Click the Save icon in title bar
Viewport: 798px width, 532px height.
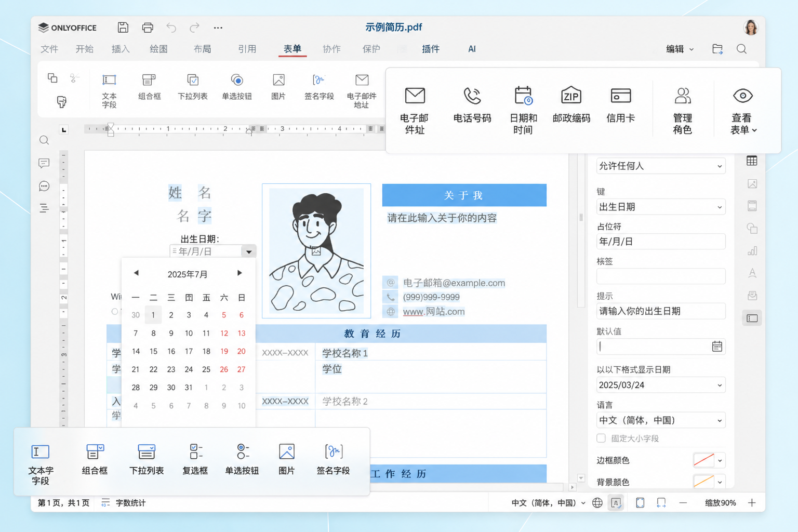click(x=123, y=28)
